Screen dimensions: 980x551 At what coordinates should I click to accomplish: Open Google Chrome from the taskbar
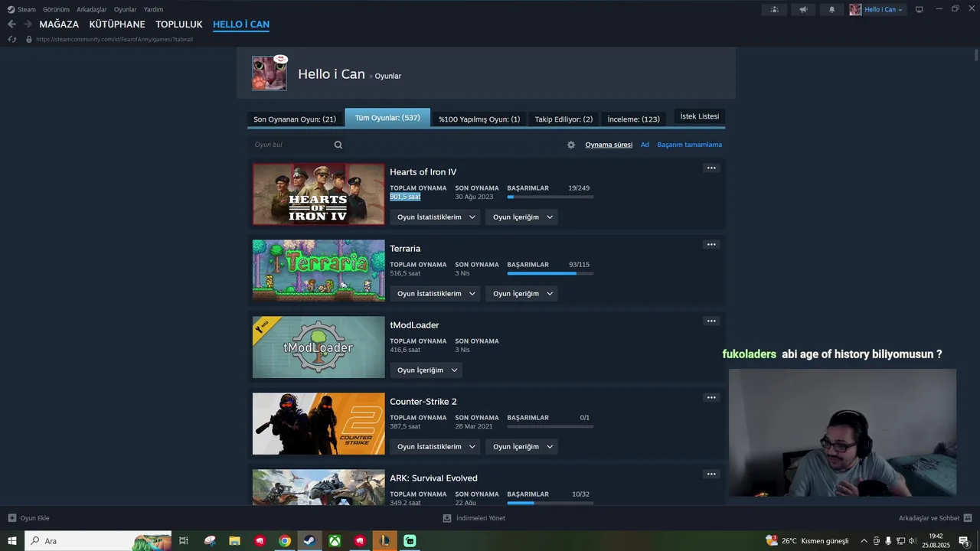(x=285, y=541)
